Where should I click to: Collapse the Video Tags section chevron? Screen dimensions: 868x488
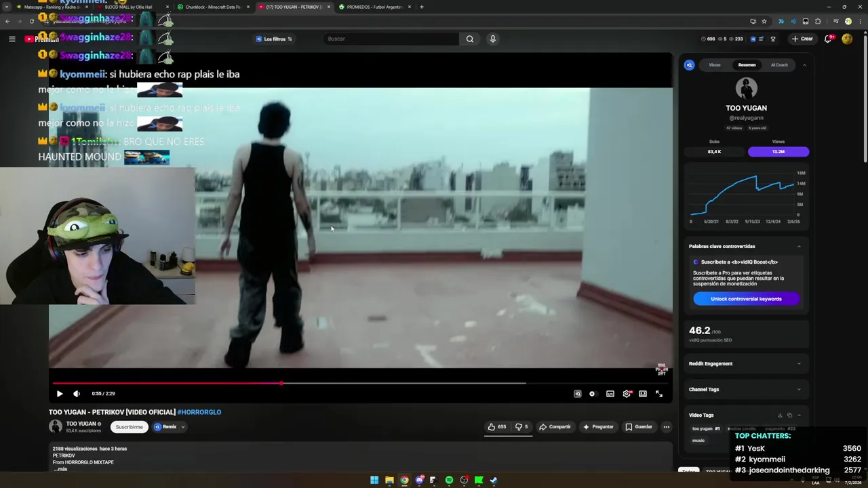[799, 415]
